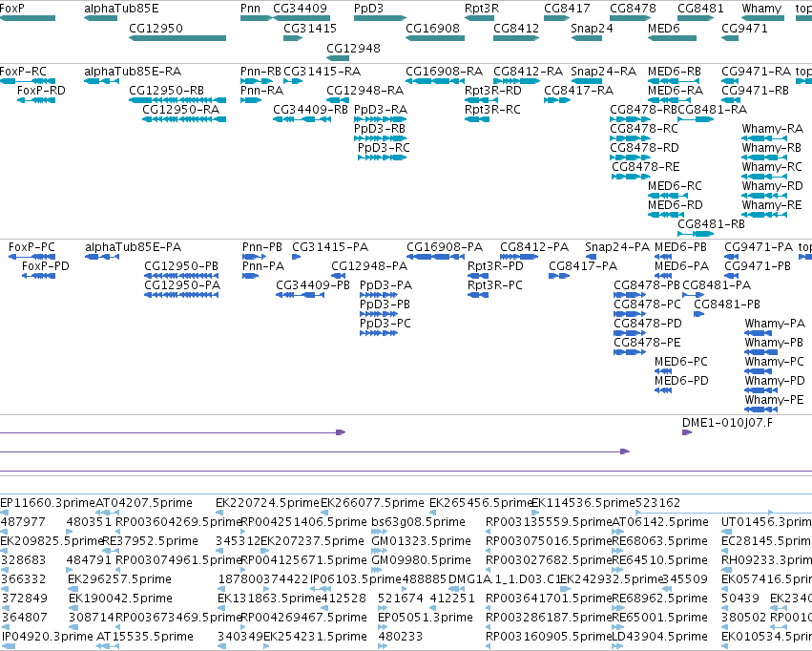The image size is (812, 651).
Task: Click transcript MED6-RD
Action: [675, 204]
